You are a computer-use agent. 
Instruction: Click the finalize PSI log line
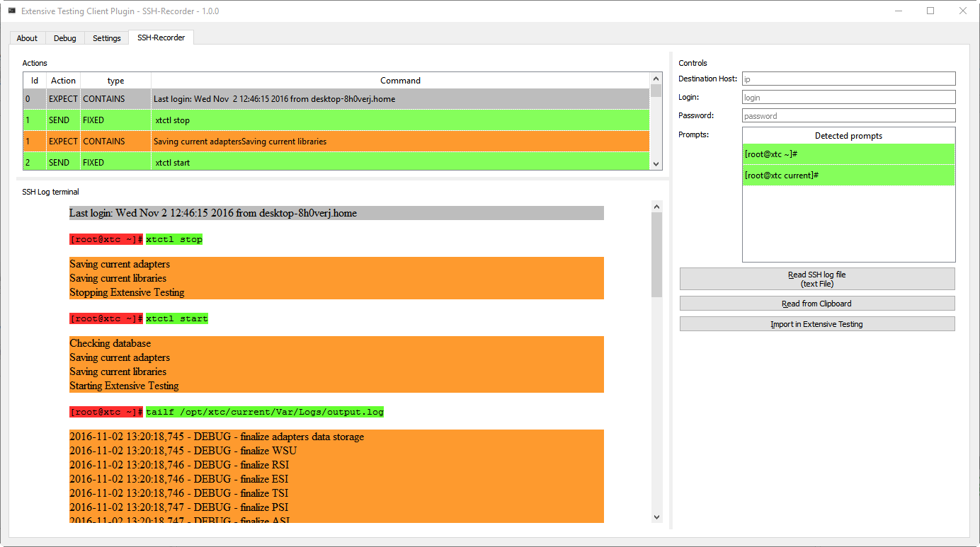tap(179, 507)
